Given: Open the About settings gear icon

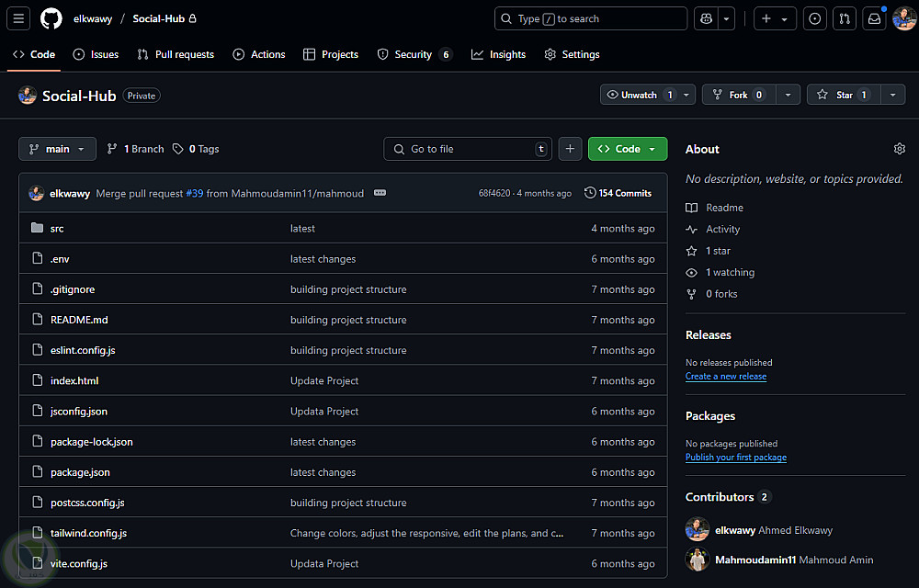Looking at the screenshot, I should pyautogui.click(x=899, y=149).
